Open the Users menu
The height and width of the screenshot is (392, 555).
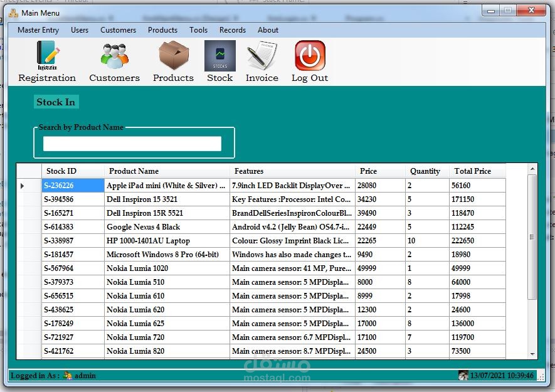pyautogui.click(x=80, y=30)
